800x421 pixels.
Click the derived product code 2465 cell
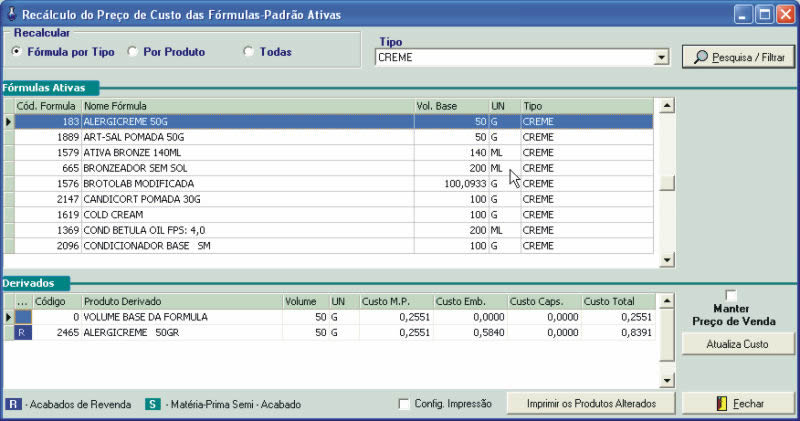(57, 333)
